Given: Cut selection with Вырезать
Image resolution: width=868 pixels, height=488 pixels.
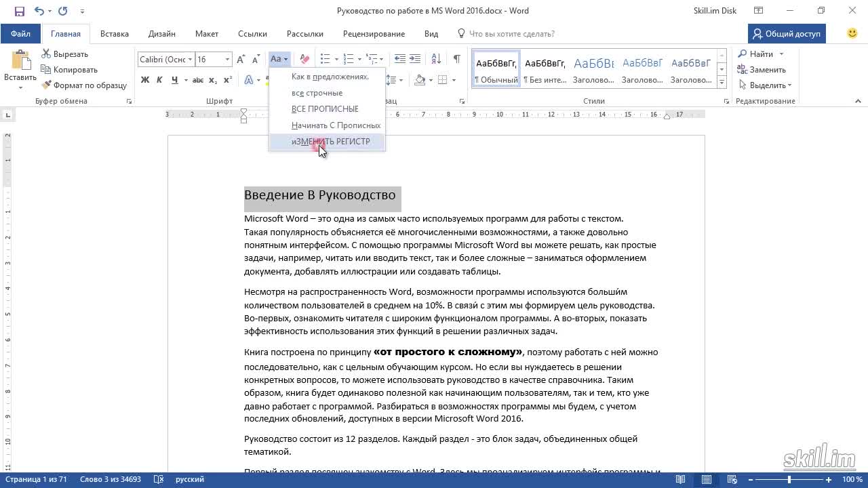Looking at the screenshot, I should [65, 54].
